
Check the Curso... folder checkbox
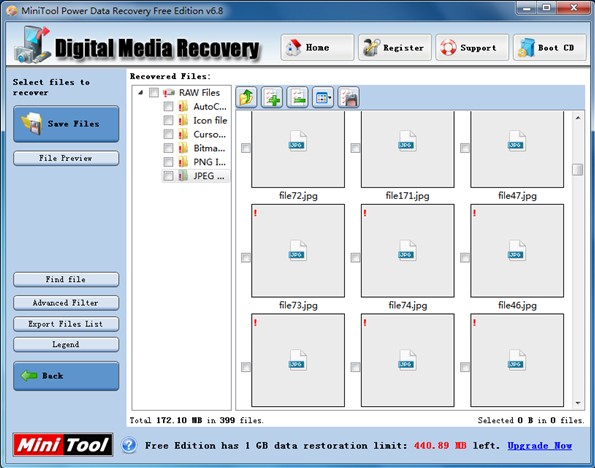pyautogui.click(x=168, y=134)
